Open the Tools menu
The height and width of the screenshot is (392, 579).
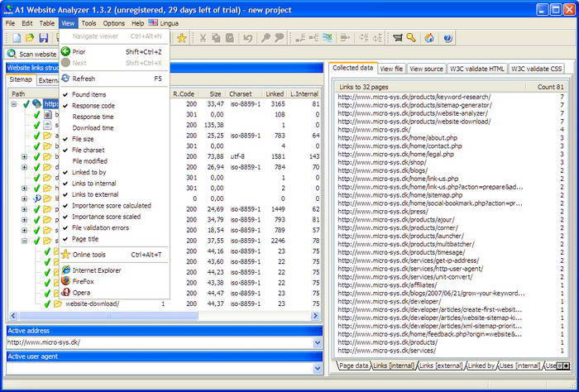coord(89,23)
